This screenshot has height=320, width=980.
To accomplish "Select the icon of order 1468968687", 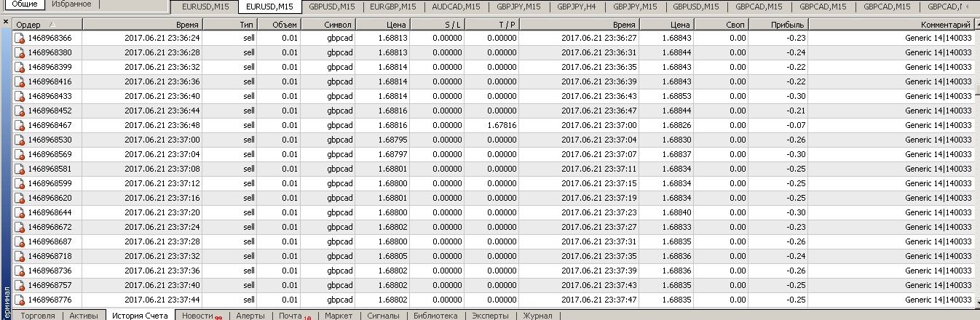I will (20, 241).
